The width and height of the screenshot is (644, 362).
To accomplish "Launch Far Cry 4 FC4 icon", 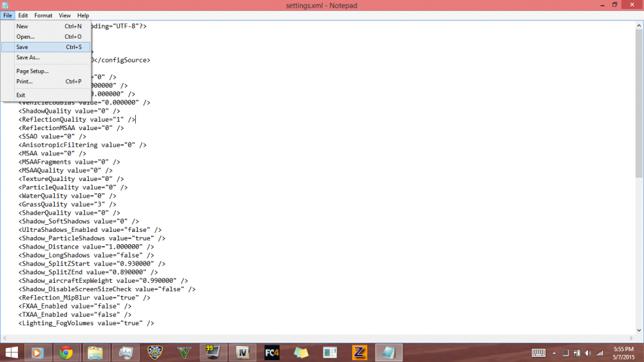I will [x=272, y=352].
